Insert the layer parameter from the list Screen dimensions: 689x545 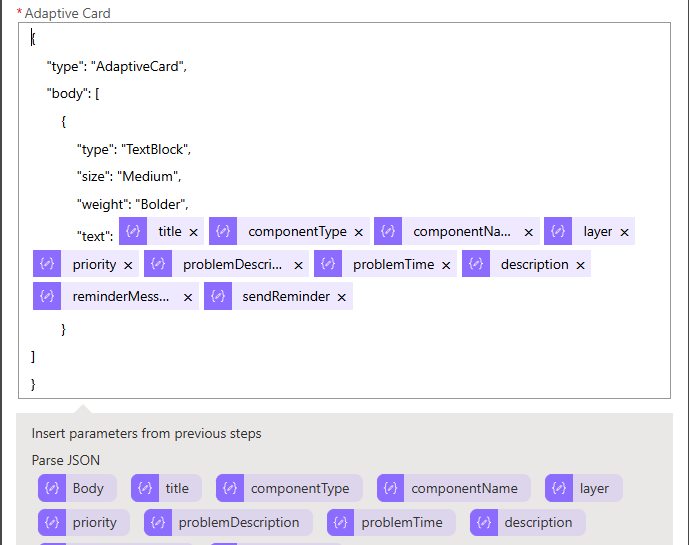[x=584, y=489]
